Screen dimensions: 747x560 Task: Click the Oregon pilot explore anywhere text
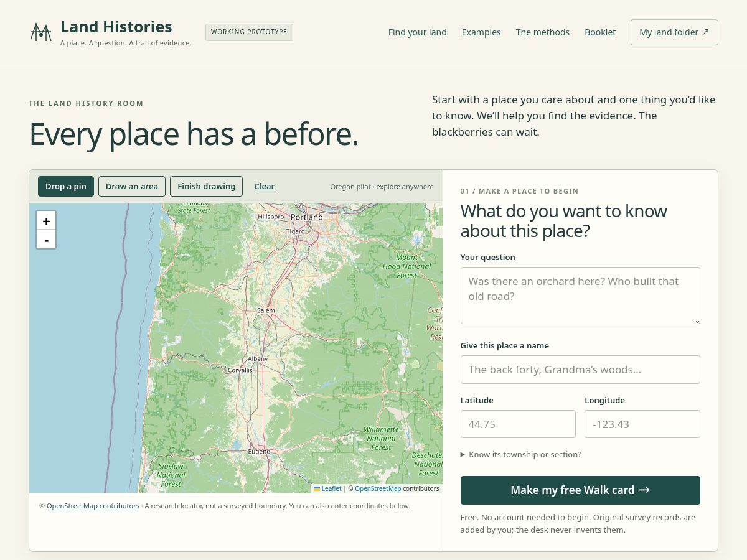tap(382, 187)
